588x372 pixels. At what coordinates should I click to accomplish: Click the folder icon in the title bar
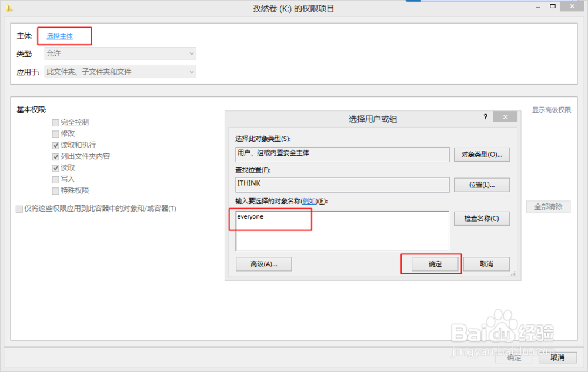pyautogui.click(x=9, y=8)
